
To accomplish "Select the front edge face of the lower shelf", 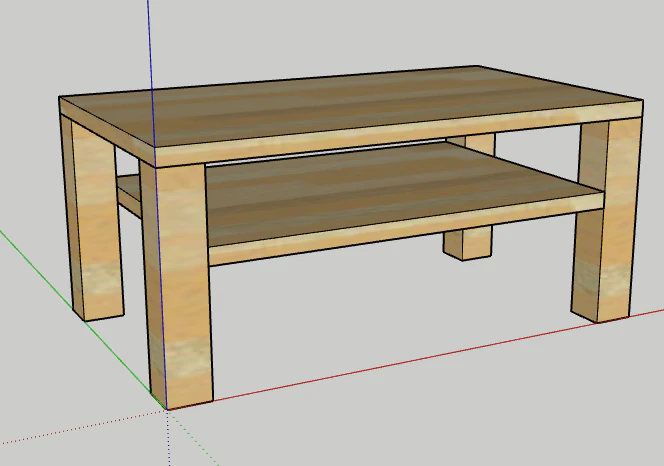I will tap(407, 229).
